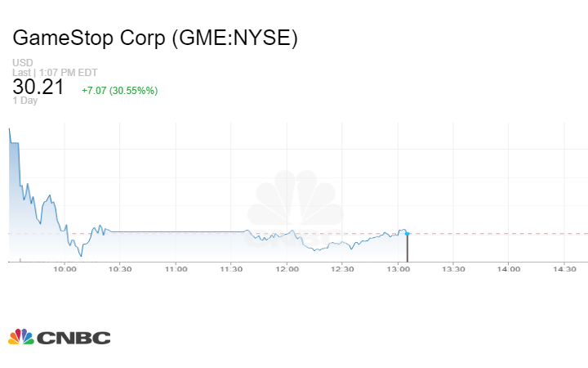The width and height of the screenshot is (588, 368).
Task: Pick the 12:00 time axis label
Action: (x=287, y=268)
